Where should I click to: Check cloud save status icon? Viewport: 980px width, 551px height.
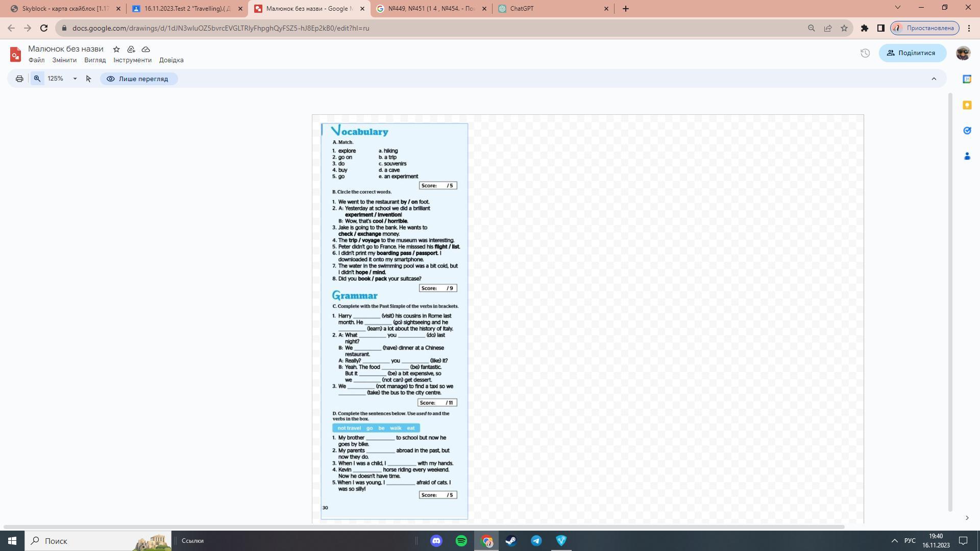(146, 49)
